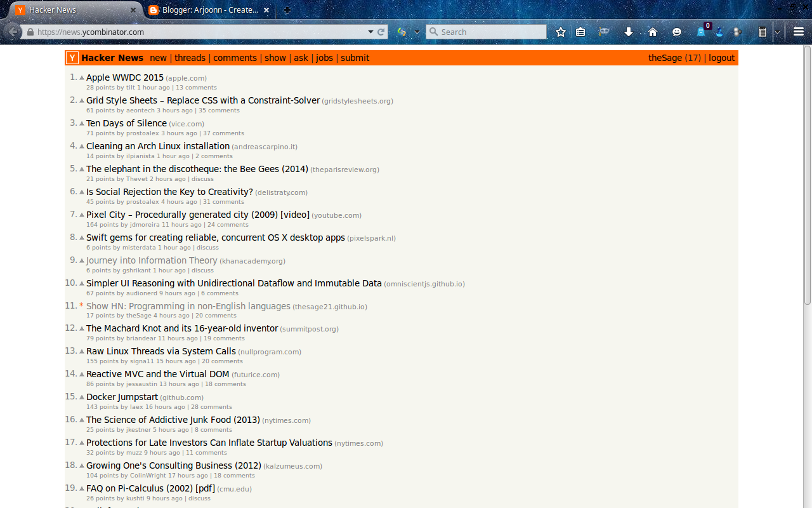Upvote Ten Days of Silence
Viewport: 812px width, 508px height.
82,123
